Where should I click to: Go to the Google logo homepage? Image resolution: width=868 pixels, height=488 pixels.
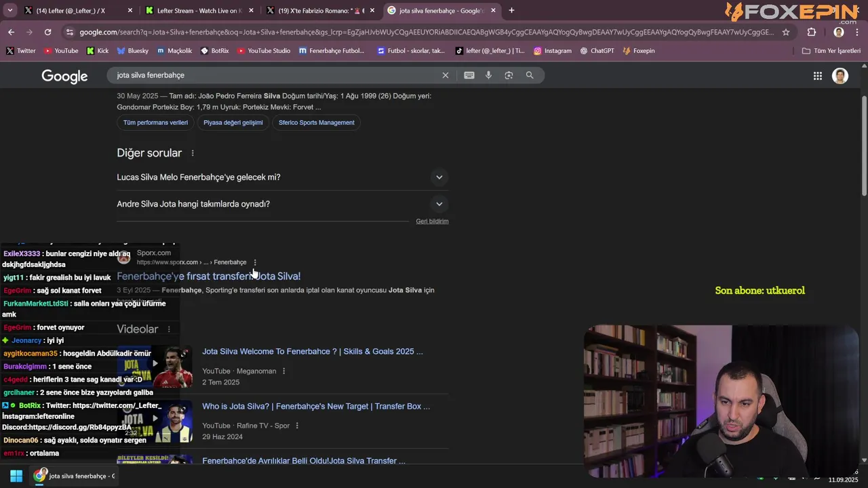pos(64,76)
